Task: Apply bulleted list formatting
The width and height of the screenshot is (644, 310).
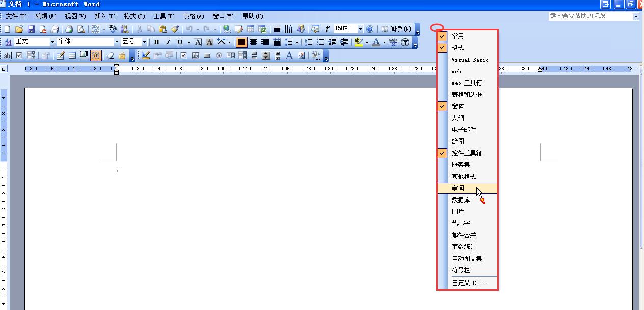Action: [x=320, y=42]
